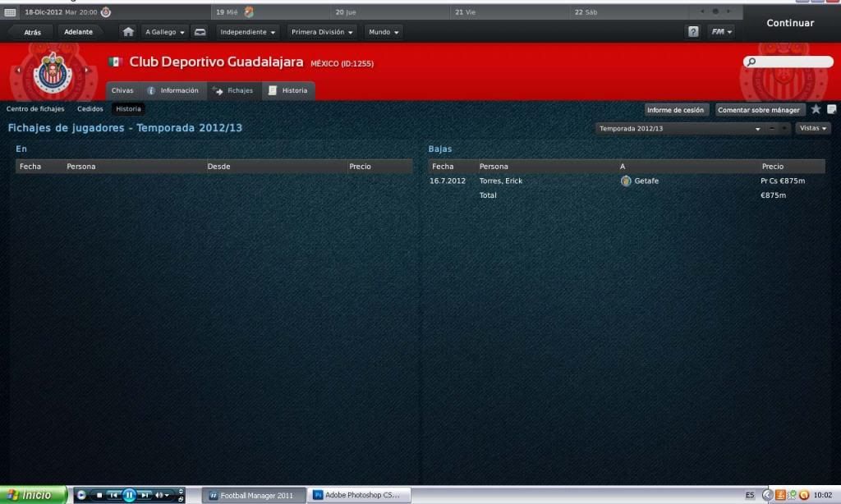
Task: Open the Primera División dropdown
Action: coord(322,32)
